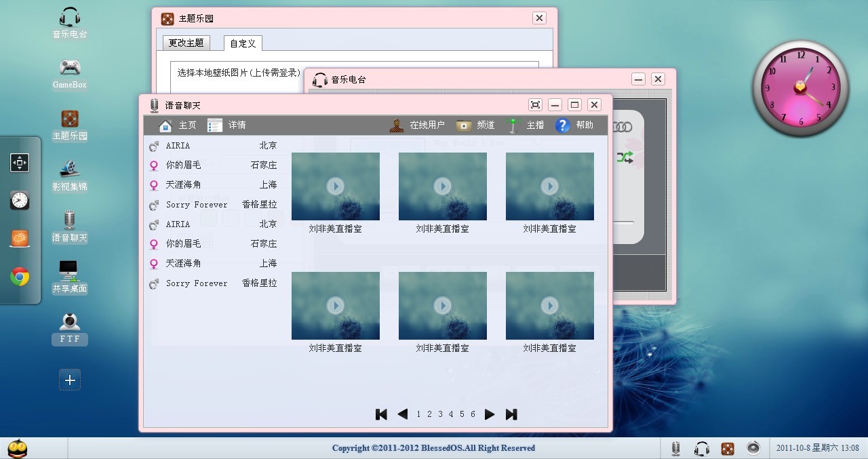Launch GameBox from the desktop
This screenshot has width=868, height=459.
(x=68, y=68)
